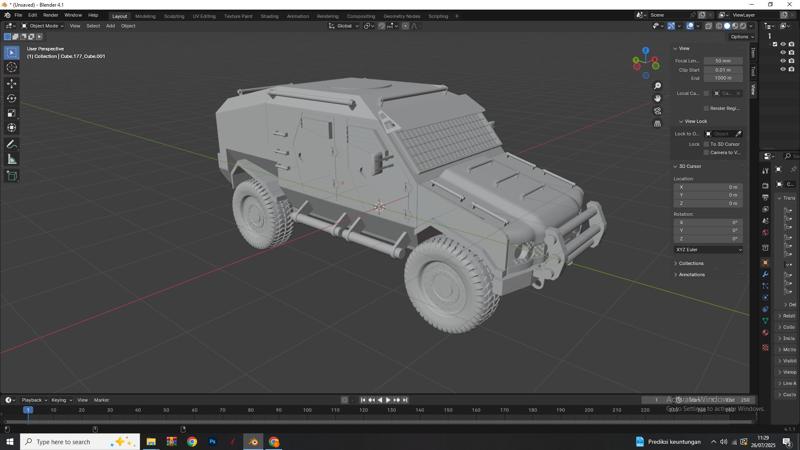Switch to solid viewport shading
The image size is (800, 450).
click(727, 26)
